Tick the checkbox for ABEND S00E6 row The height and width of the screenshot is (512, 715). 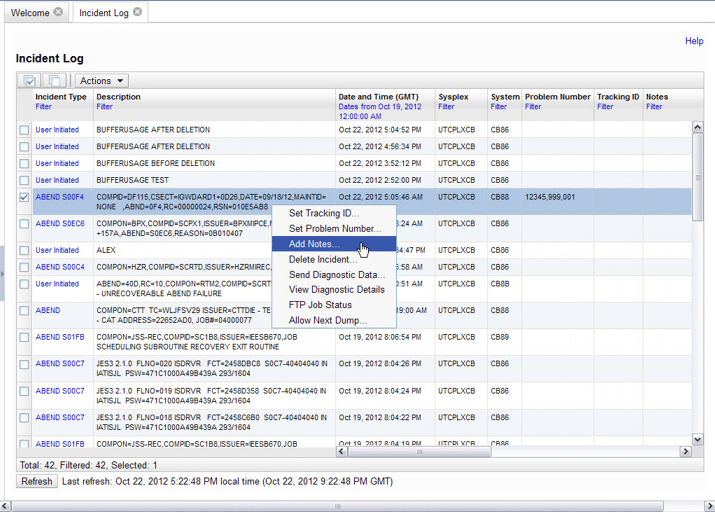click(24, 224)
